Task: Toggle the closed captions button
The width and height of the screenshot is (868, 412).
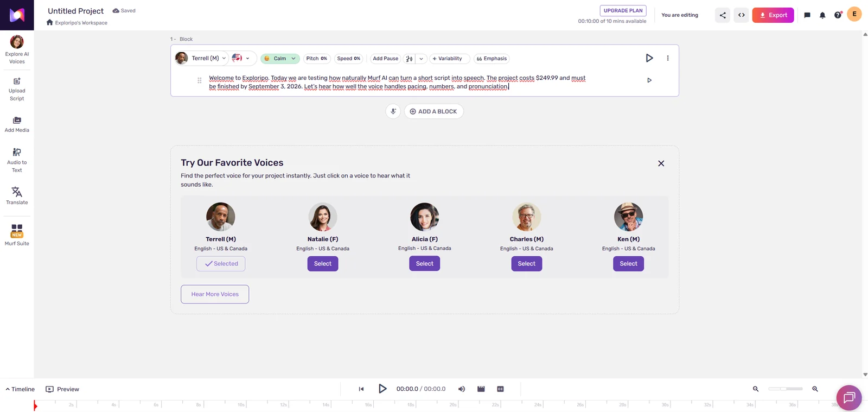Action: 501,389
